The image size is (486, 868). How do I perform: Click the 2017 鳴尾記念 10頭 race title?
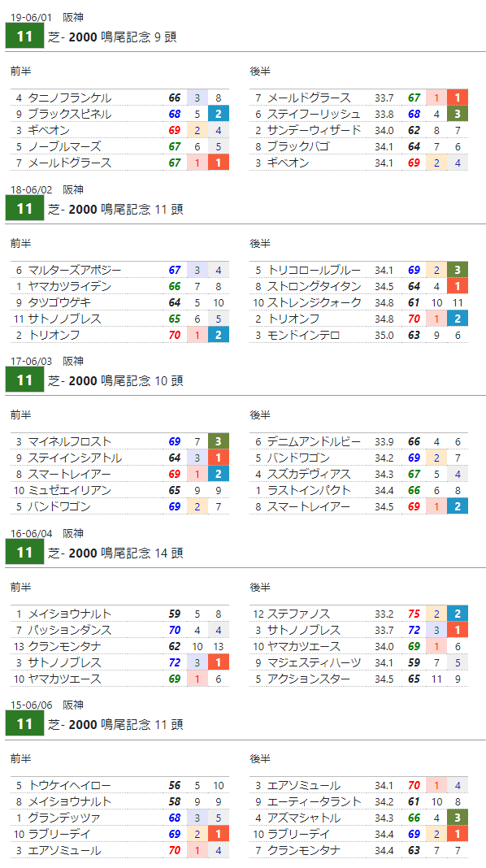click(115, 381)
